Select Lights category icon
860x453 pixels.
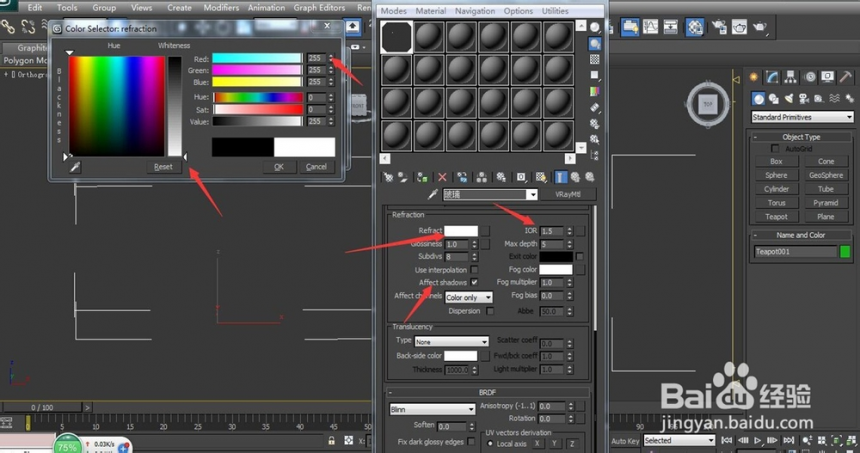tap(789, 99)
